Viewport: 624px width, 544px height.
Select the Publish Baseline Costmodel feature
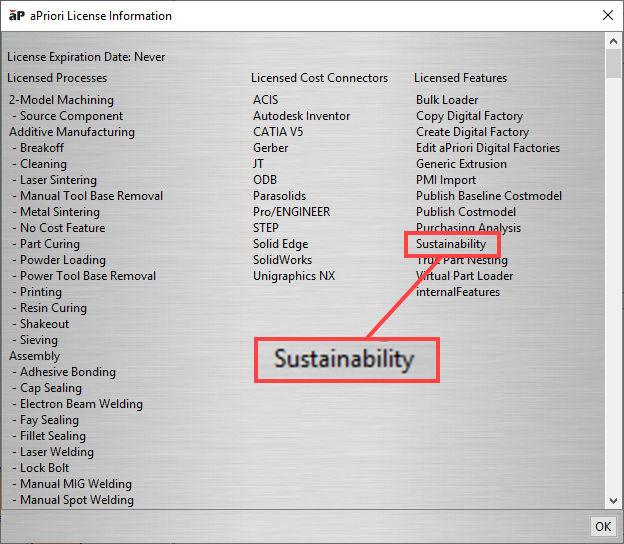click(x=489, y=196)
